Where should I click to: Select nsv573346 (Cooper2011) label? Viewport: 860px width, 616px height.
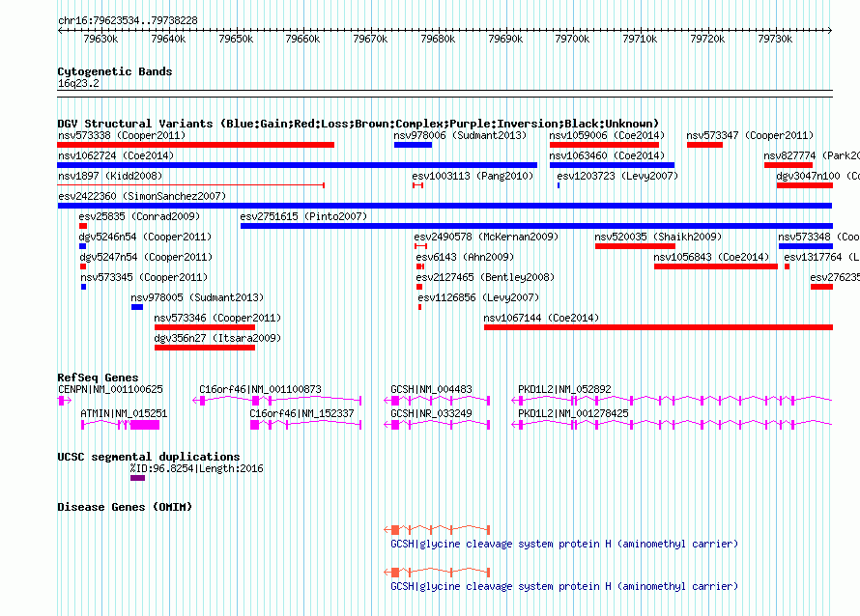pos(217,318)
